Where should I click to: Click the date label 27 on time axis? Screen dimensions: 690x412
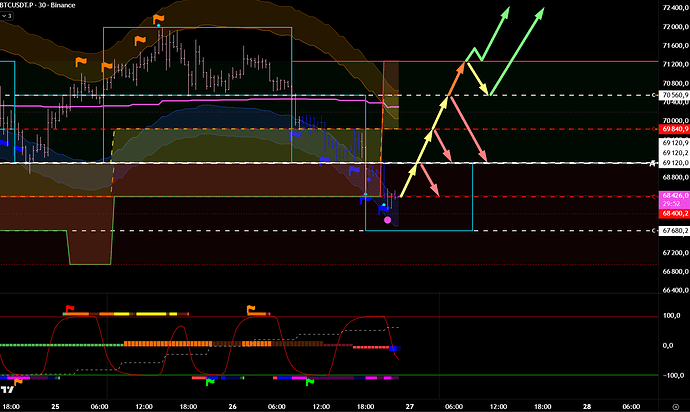[409, 407]
